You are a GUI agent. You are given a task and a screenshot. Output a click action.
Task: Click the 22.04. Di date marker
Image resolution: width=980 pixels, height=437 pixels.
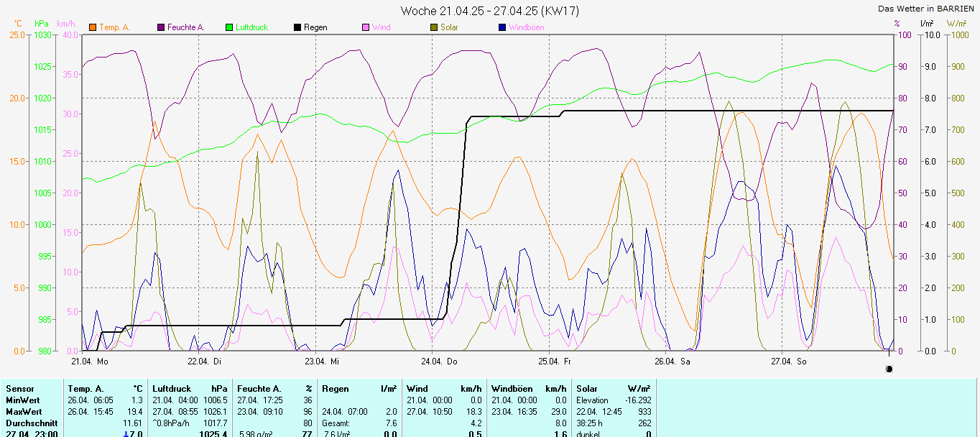pyautogui.click(x=204, y=361)
